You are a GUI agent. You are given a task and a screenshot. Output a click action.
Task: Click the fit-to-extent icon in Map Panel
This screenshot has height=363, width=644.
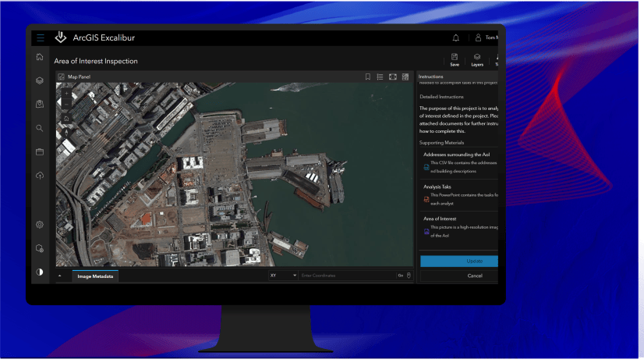[393, 77]
